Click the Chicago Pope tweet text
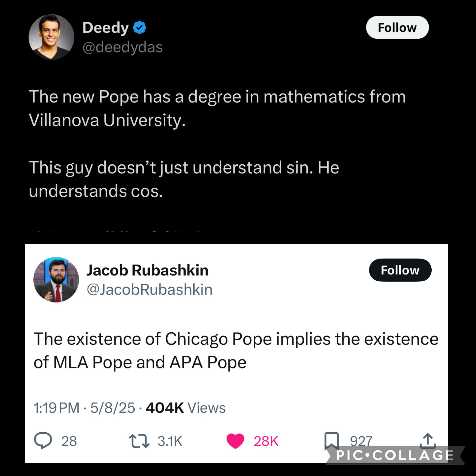 click(x=236, y=351)
